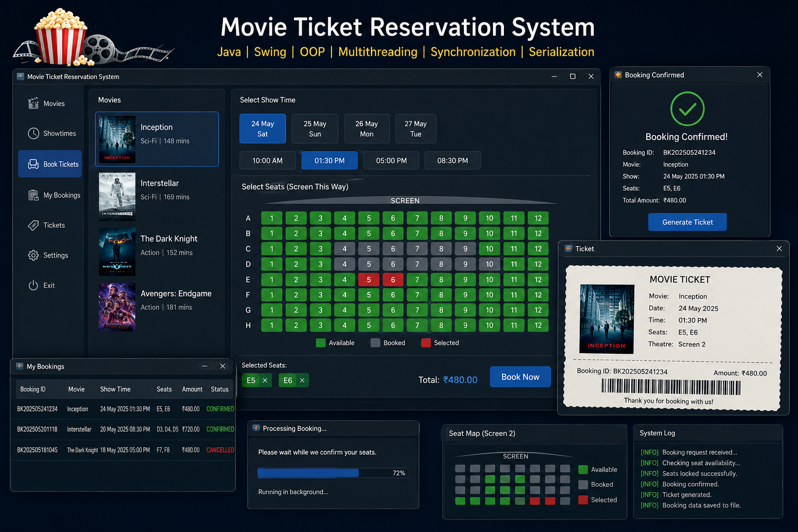Image resolution: width=798 pixels, height=532 pixels.
Task: Close the My Bookings window
Action: tap(222, 366)
